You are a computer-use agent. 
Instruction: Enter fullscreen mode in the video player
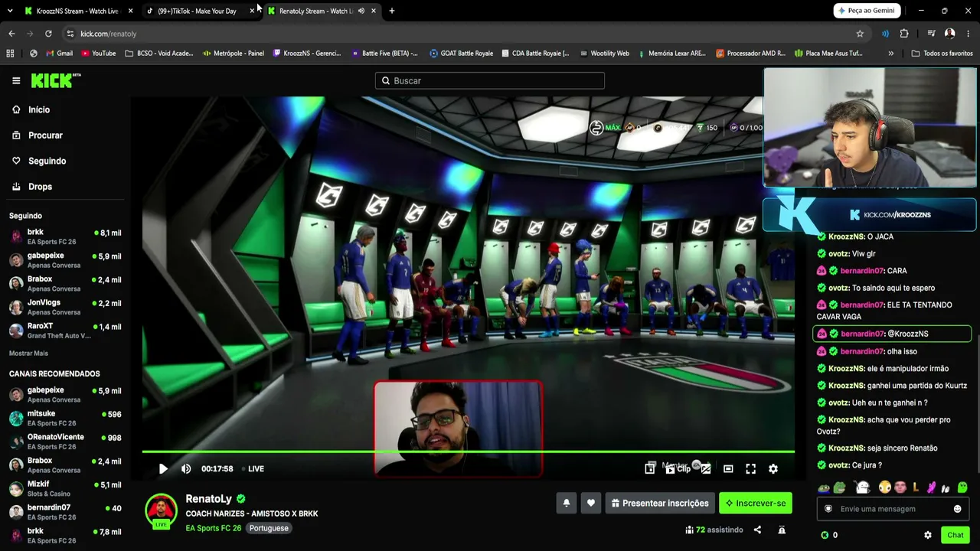click(751, 469)
